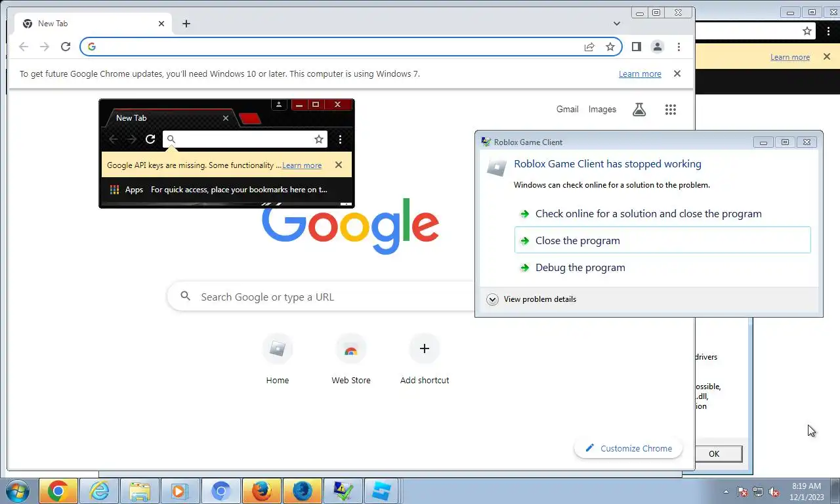Click bookmark star in right background window
The width and height of the screenshot is (840, 504).
(x=807, y=31)
